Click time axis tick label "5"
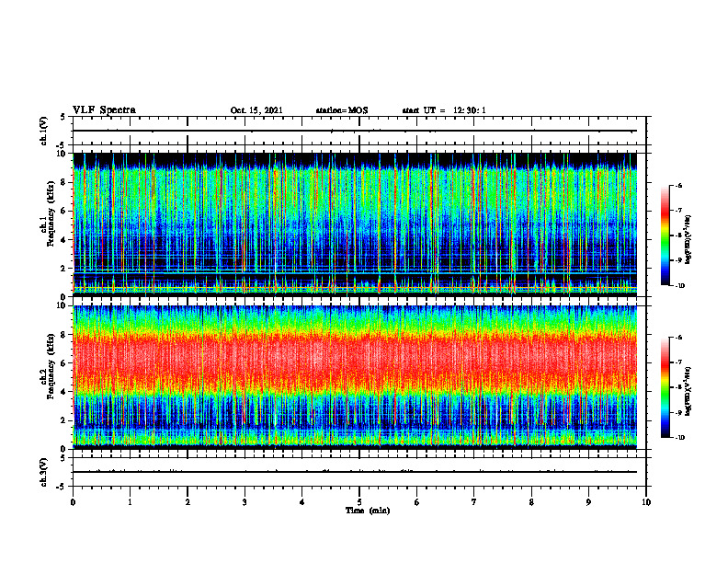This screenshot has height=563, width=728. 359,502
